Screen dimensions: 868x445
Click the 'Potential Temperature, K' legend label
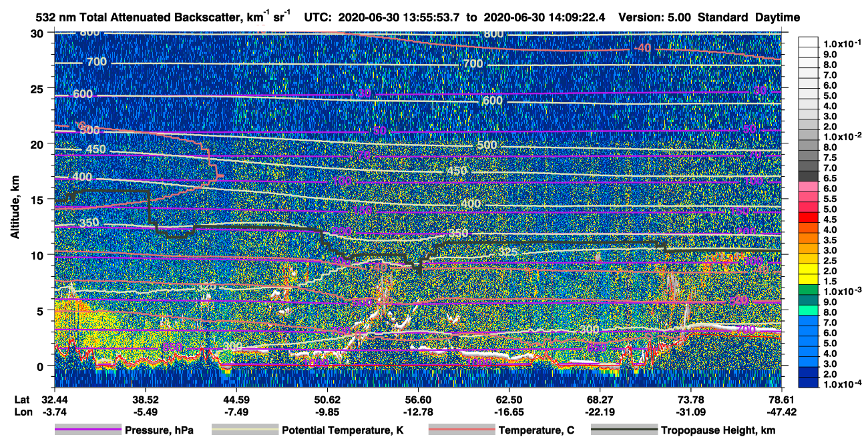(343, 430)
